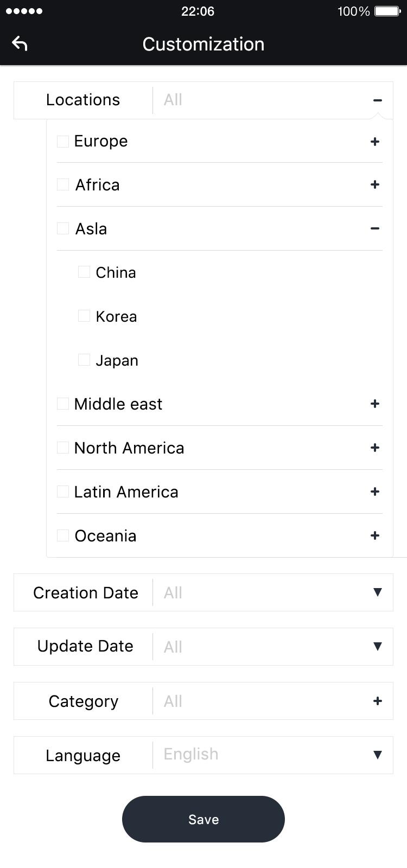Expand the Oceania region
Viewport: 407px width, 868px height.
click(x=374, y=535)
